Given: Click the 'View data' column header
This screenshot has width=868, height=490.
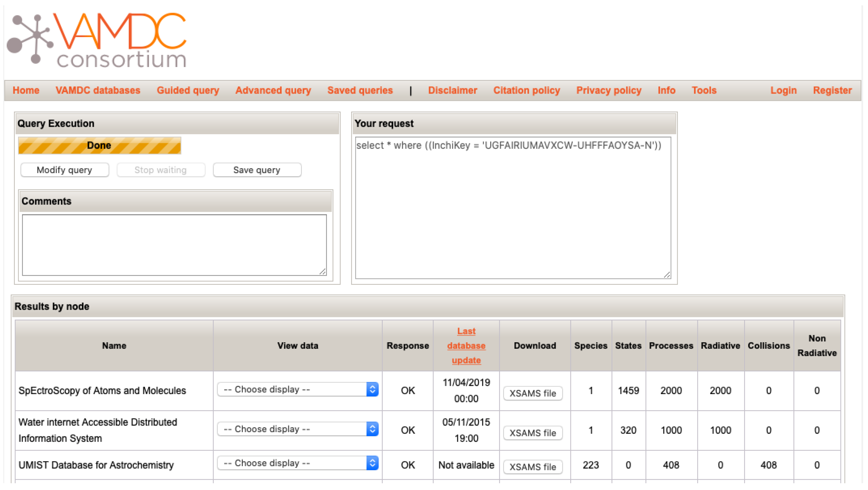Looking at the screenshot, I should pos(298,346).
